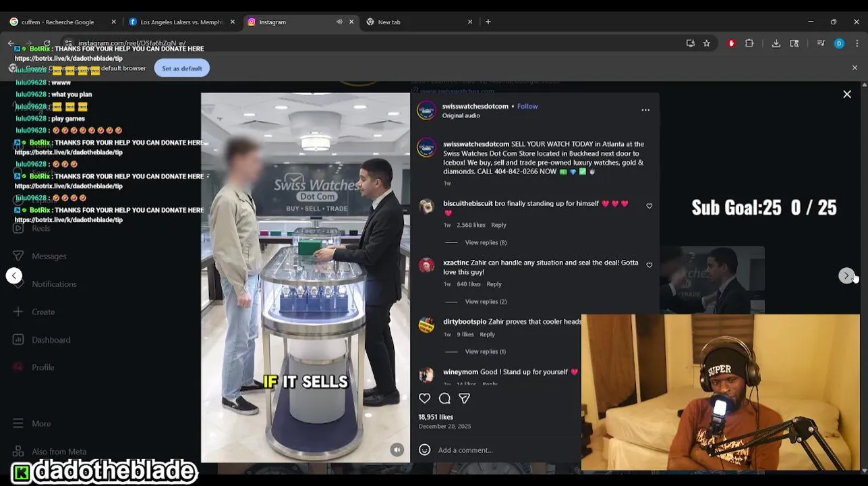
Task: Open the red browser extension icon
Action: tap(731, 43)
